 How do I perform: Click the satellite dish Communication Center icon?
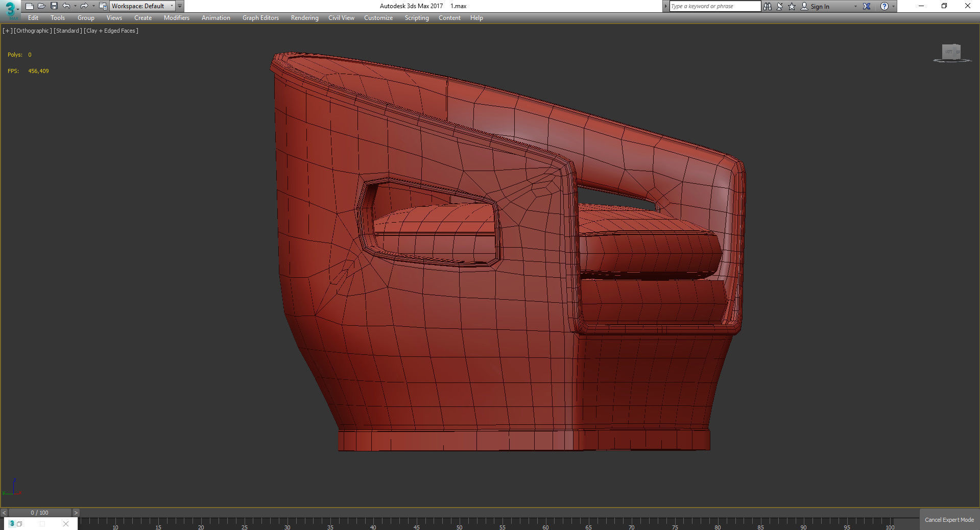779,6
